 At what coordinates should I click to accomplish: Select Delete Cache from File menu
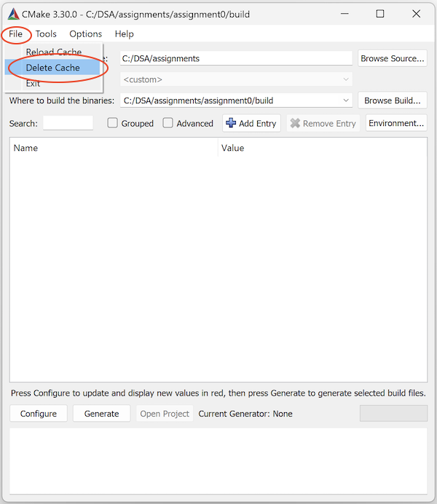click(52, 68)
